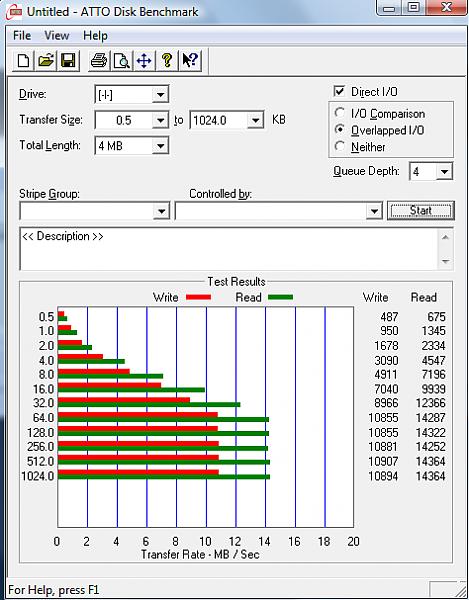Print results using the printer icon
Viewport: 469px width, 600px height.
point(99,60)
